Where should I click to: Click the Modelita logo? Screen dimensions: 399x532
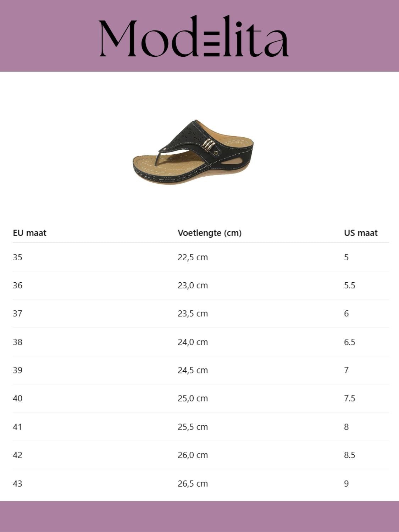pos(194,37)
